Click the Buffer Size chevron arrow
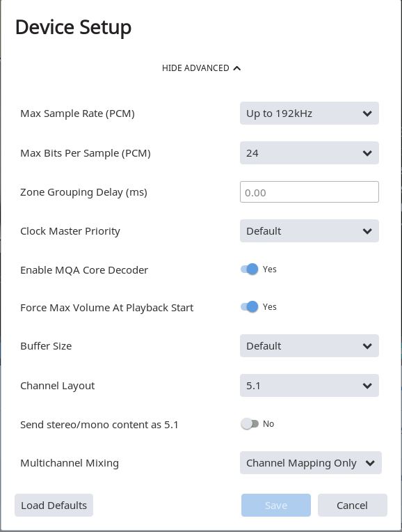Viewport: 402px width, 532px height. point(367,346)
